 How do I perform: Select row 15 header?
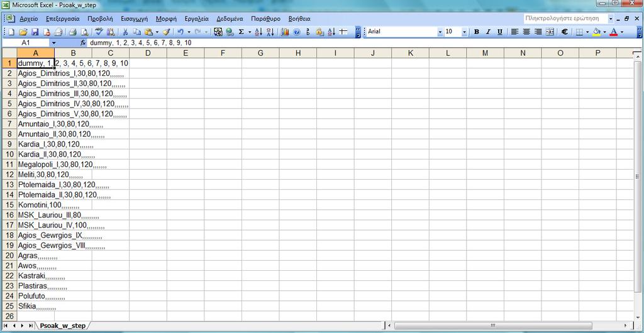point(9,205)
